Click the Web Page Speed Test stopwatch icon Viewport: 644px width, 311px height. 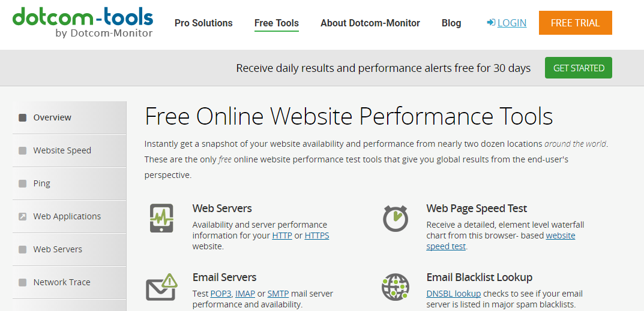[395, 218]
